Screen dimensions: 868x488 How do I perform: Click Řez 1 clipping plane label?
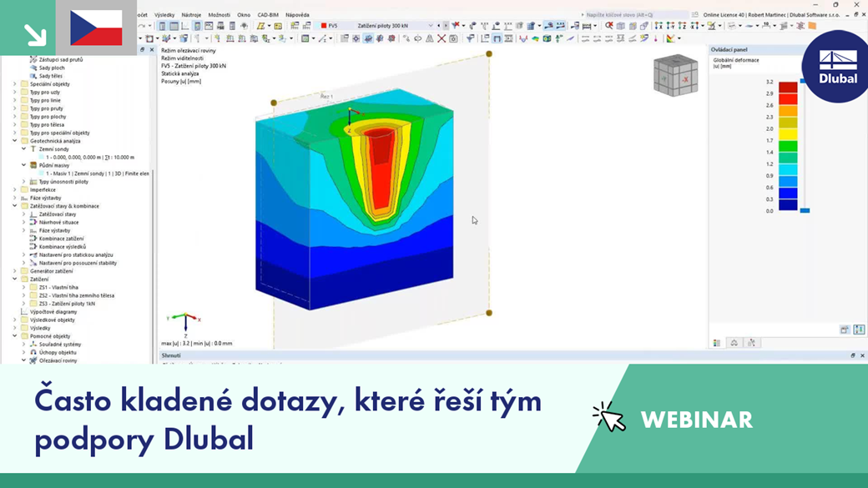326,96
